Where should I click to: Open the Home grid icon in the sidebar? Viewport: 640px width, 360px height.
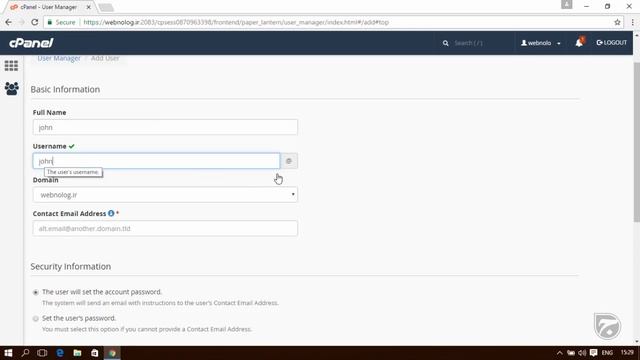(11, 66)
